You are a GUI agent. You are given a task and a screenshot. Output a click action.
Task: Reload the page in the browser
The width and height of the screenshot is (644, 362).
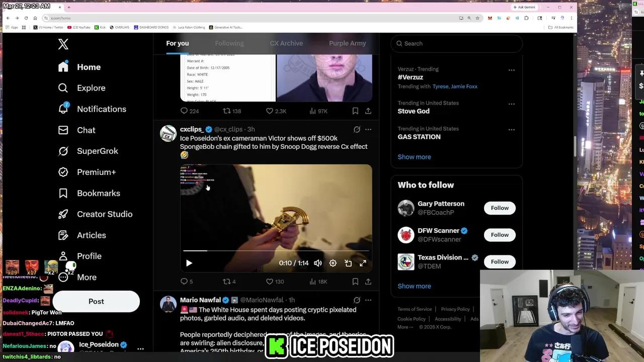click(26, 18)
